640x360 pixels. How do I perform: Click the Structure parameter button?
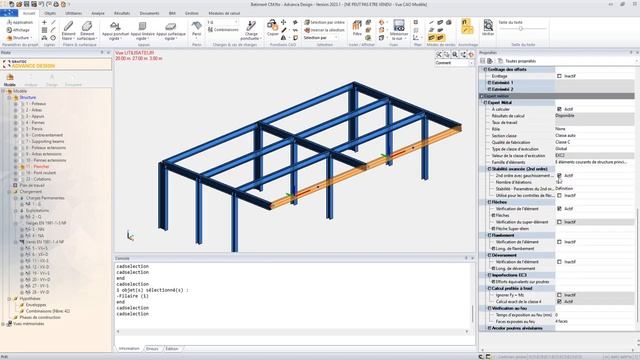click(x=19, y=38)
